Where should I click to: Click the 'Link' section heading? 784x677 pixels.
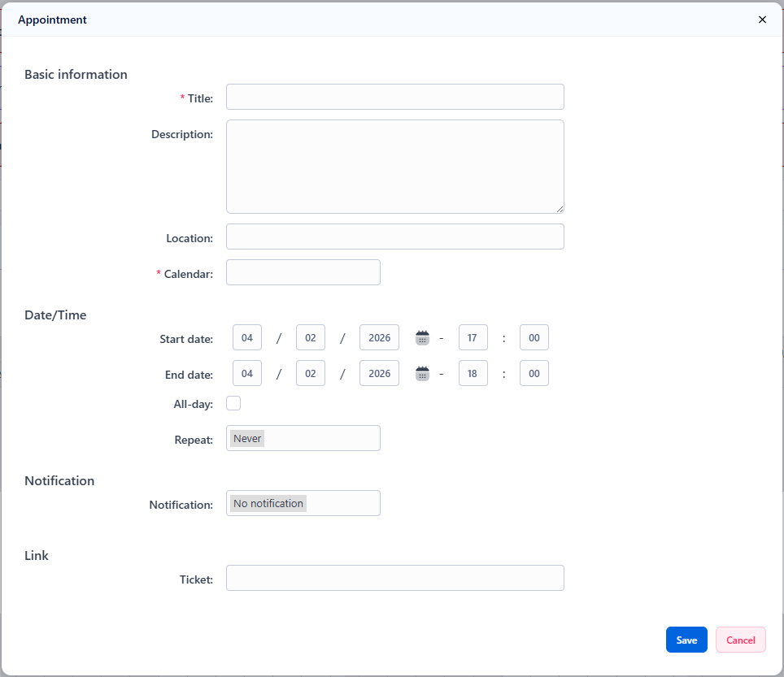pos(37,556)
